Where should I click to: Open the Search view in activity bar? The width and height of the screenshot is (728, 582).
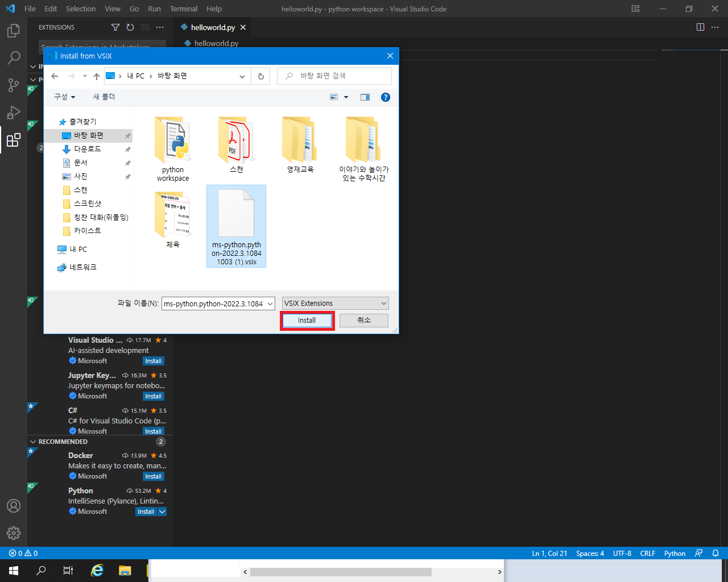[x=14, y=58]
